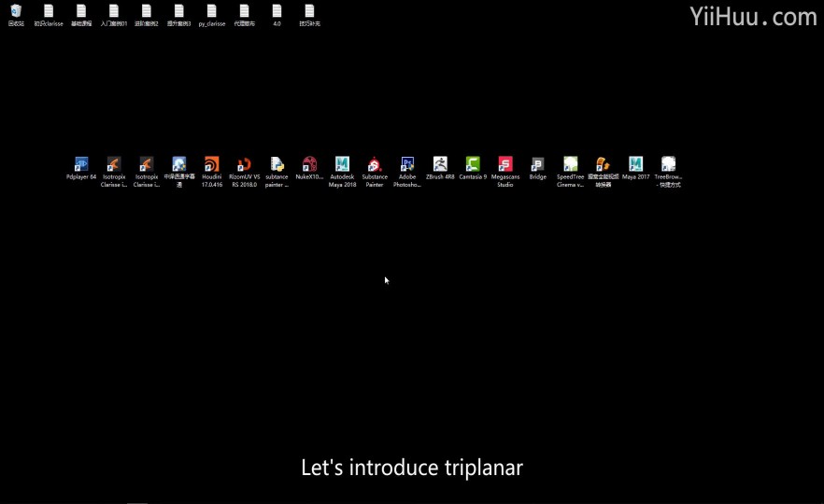Select the file named 4.0
The height and width of the screenshot is (504, 824).
click(277, 15)
